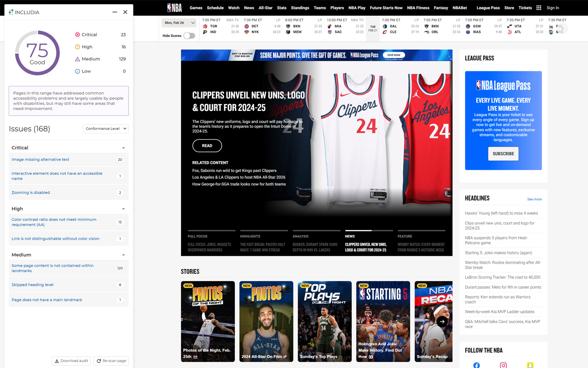
Task: Click the Sign In link
Action: pos(553,8)
